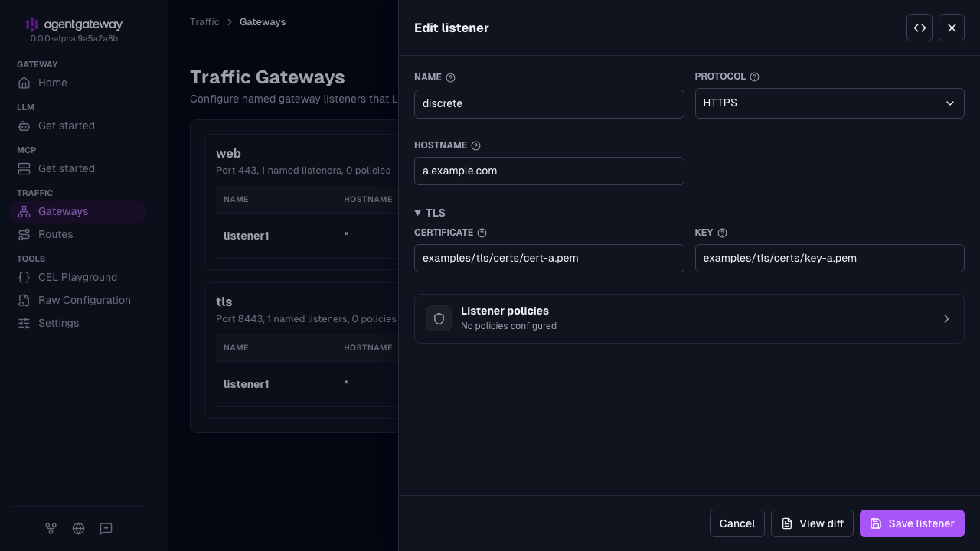980x551 pixels.
Task: Select listener1 row in web gateway
Action: [306, 236]
